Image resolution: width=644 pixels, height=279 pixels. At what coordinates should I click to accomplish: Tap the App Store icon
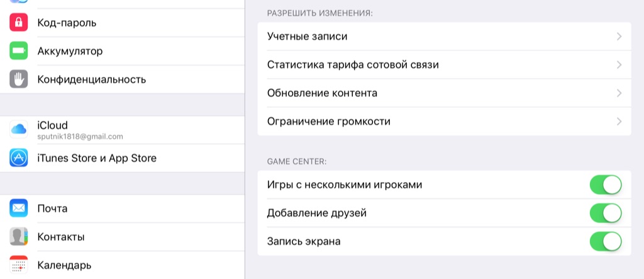click(19, 158)
